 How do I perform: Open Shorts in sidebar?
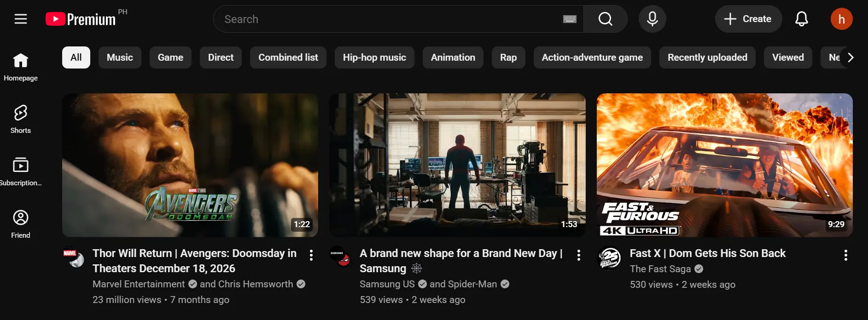[x=21, y=120]
